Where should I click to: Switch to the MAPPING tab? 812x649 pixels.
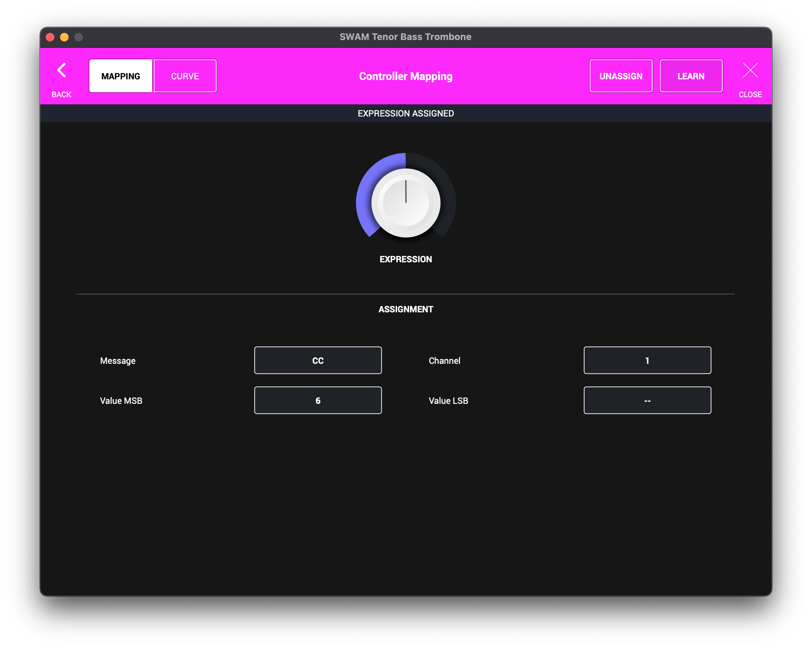120,76
